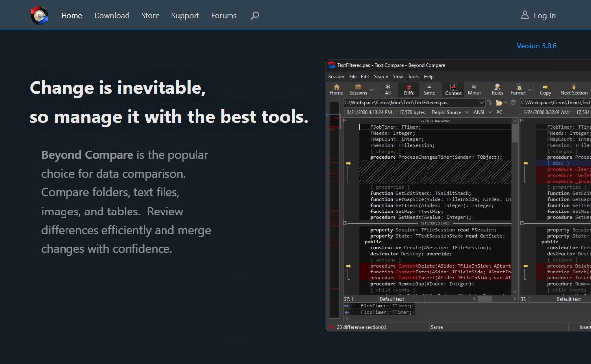
Task: Open the Tools menu
Action: 413,77
